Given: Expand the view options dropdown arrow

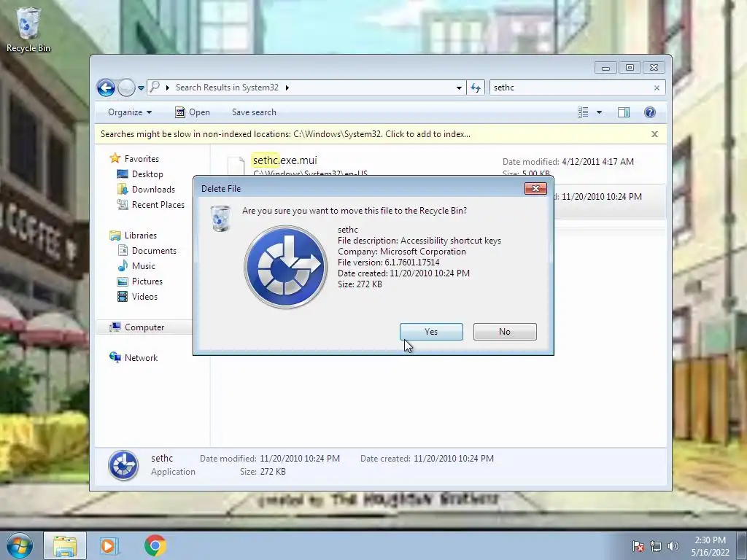Looking at the screenshot, I should (x=600, y=112).
